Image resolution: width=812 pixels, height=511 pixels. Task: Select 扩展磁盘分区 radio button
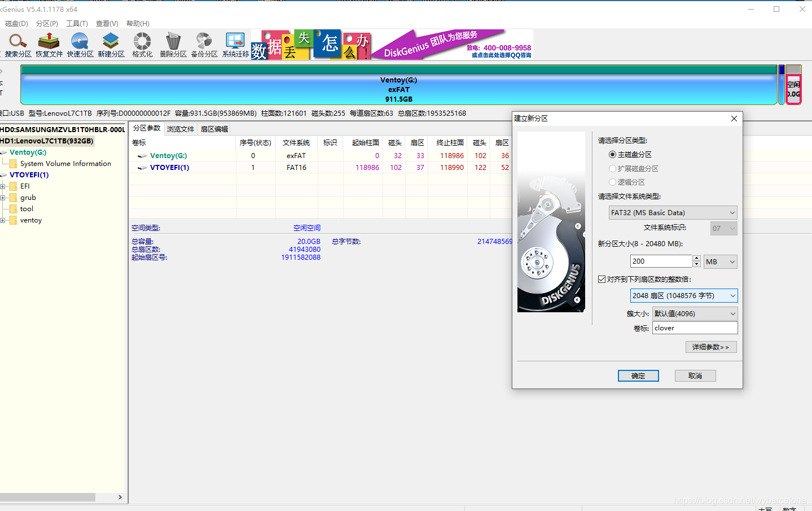pos(612,169)
